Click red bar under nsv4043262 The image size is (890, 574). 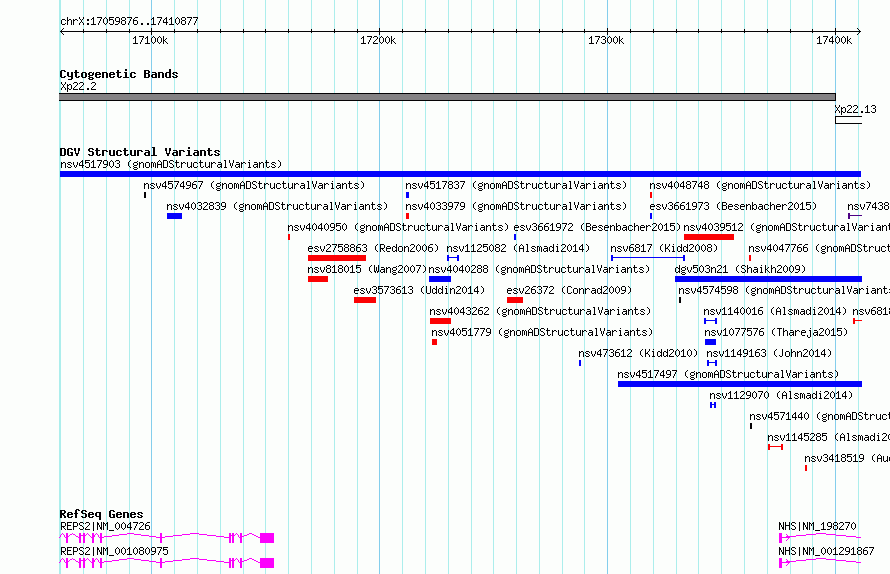pos(440,321)
